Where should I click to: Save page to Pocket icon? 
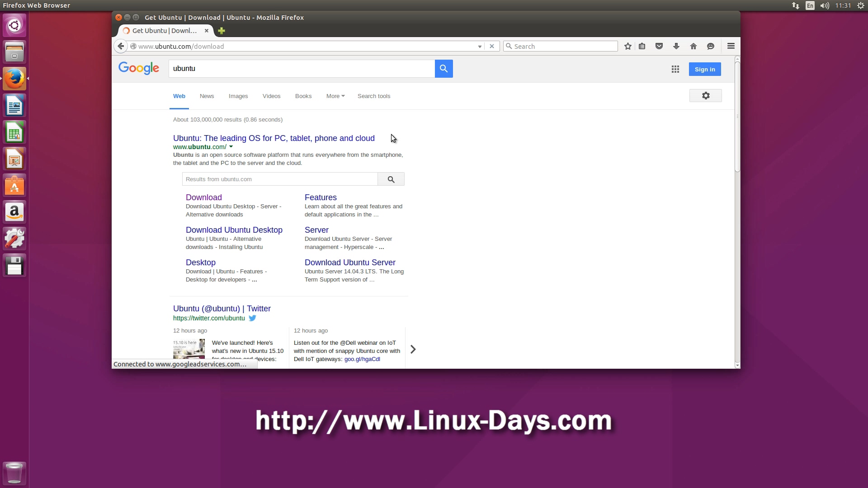tap(659, 46)
